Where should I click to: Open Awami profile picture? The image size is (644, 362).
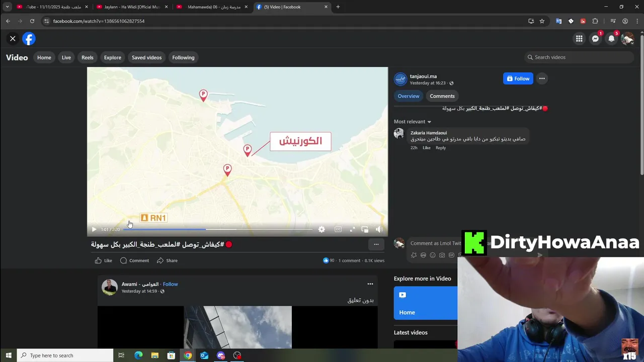pos(110,287)
